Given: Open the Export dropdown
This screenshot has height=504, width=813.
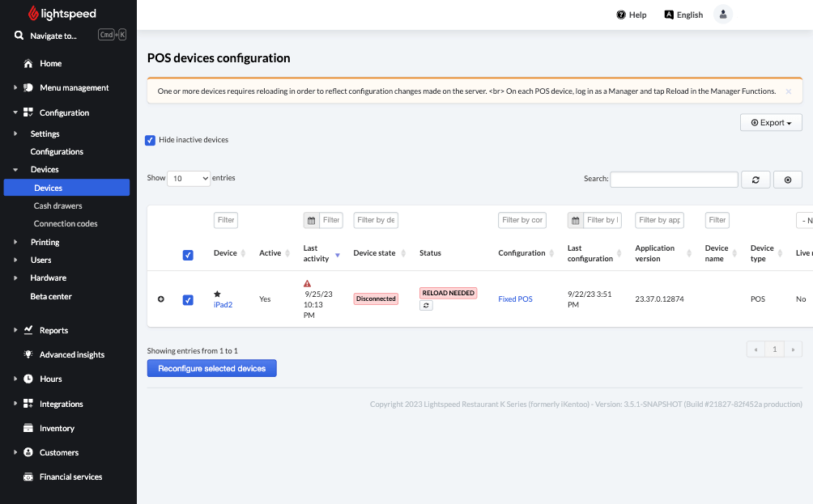Looking at the screenshot, I should click(771, 123).
